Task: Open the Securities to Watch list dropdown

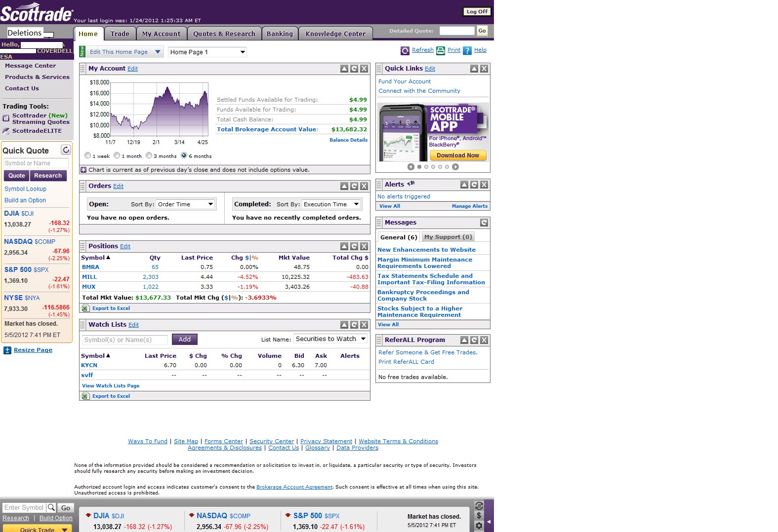Action: [x=331, y=339]
